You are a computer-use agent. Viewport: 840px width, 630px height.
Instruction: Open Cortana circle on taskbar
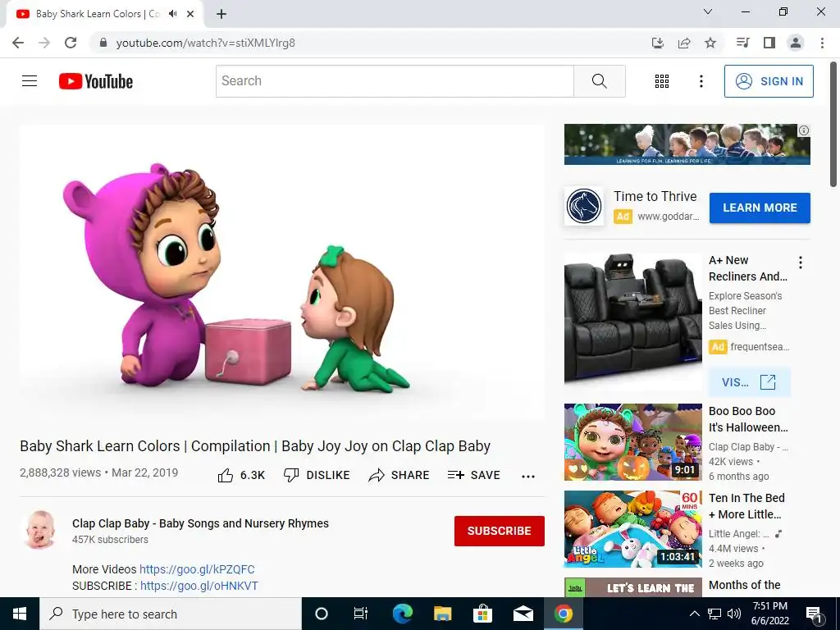point(322,614)
